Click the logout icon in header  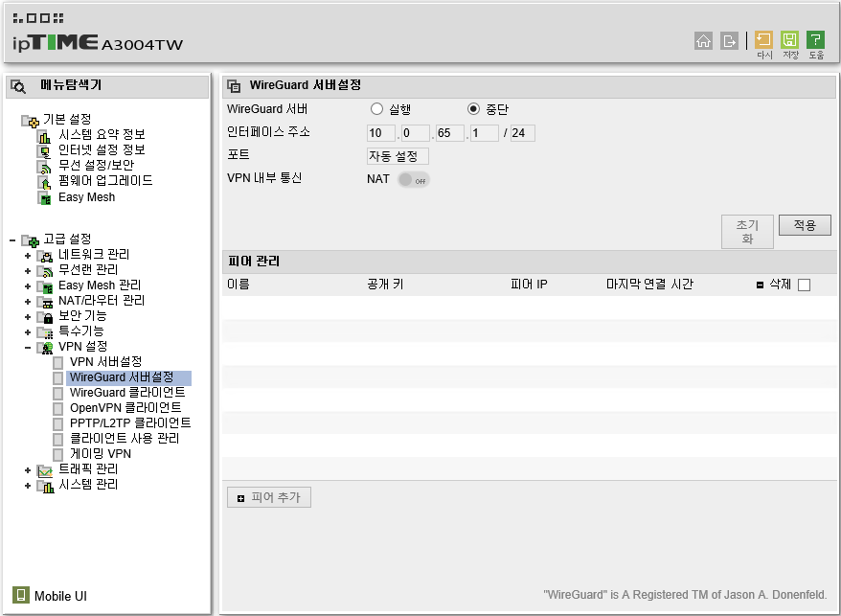tap(729, 41)
